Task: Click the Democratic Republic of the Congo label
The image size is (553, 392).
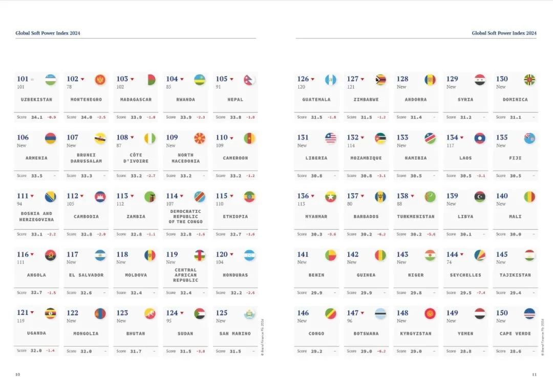Action: pos(185,216)
